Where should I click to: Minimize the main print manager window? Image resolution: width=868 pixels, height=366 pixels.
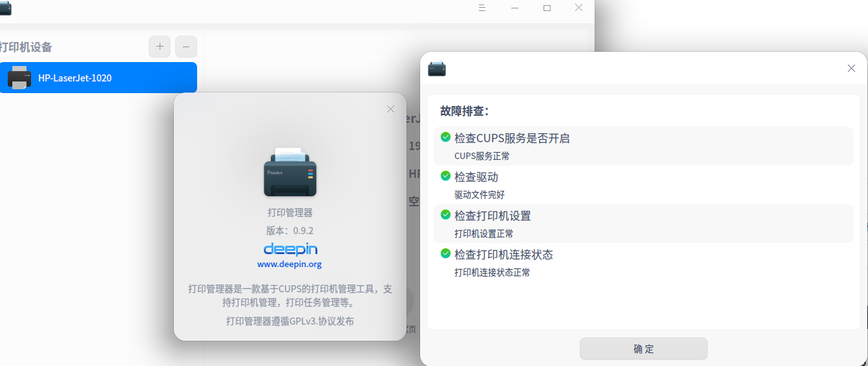pyautogui.click(x=515, y=8)
